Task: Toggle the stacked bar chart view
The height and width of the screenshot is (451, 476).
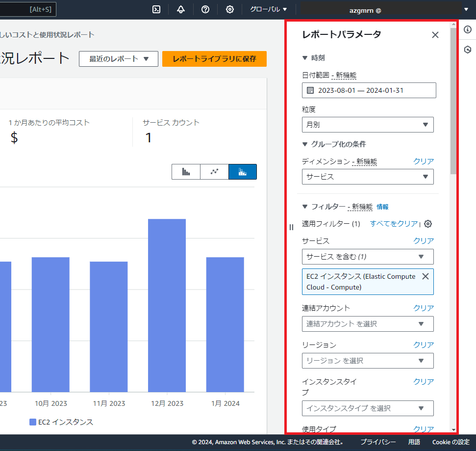Action: 243,172
